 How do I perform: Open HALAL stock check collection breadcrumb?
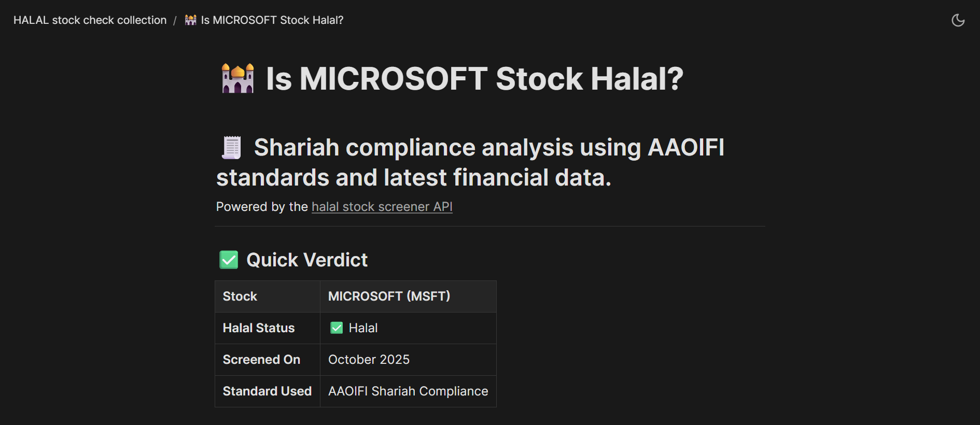[x=90, y=20]
